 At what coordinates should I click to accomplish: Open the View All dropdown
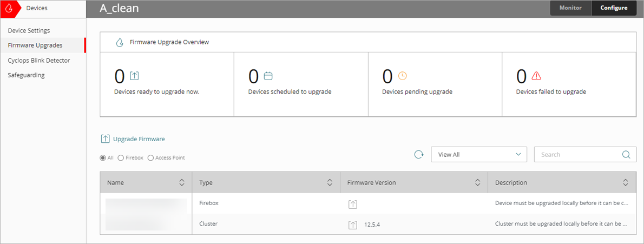(x=478, y=155)
